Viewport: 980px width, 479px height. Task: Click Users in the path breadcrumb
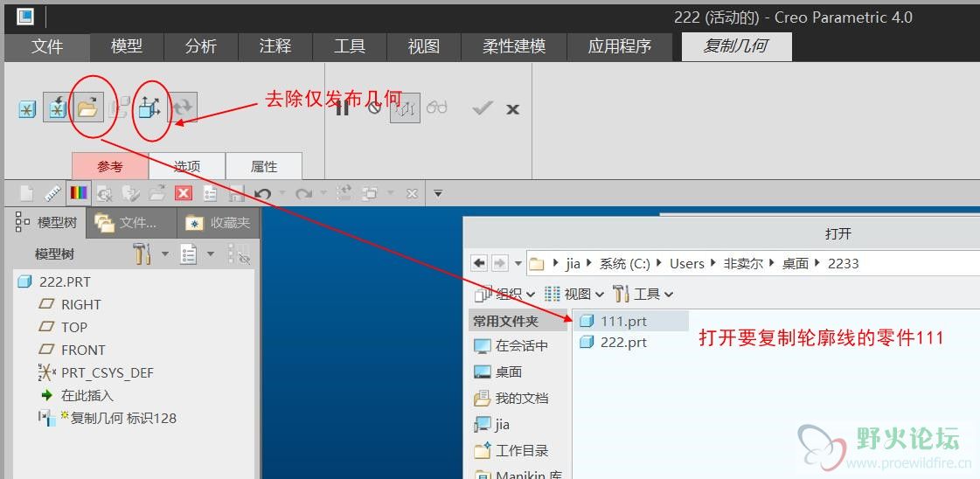click(x=687, y=264)
